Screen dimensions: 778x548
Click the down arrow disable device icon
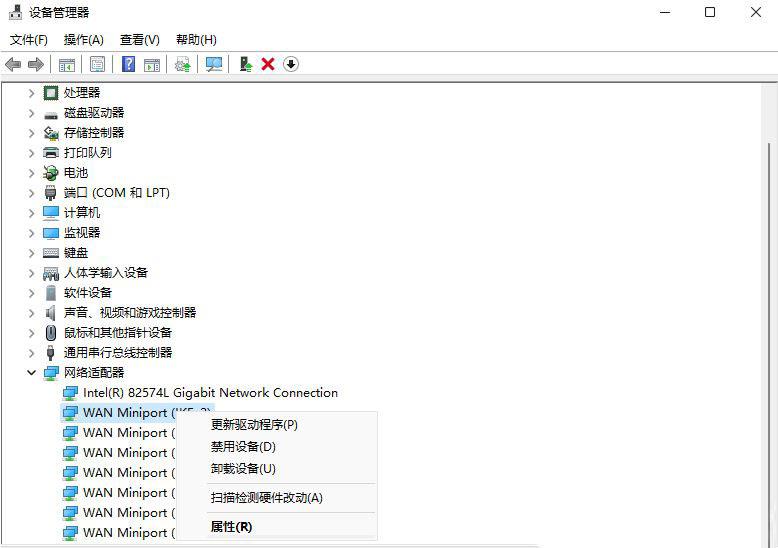point(291,64)
